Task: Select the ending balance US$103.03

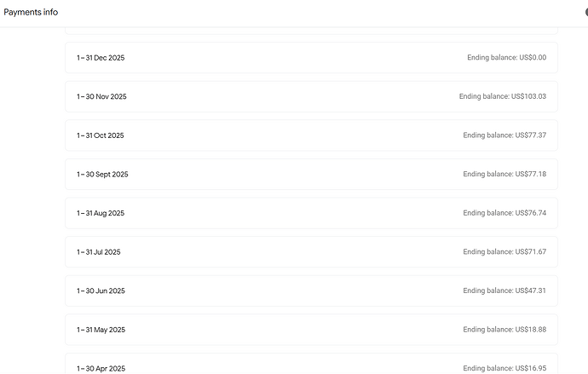Action: point(502,96)
